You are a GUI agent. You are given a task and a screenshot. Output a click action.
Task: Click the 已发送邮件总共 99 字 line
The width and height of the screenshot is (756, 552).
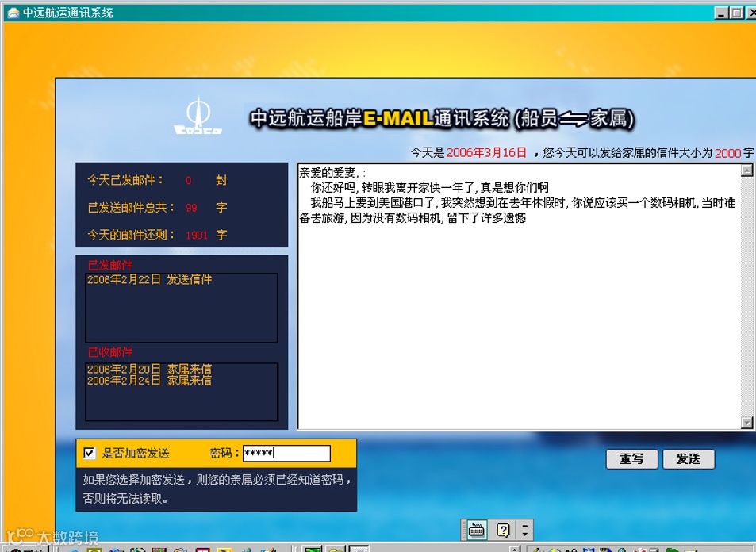157,207
